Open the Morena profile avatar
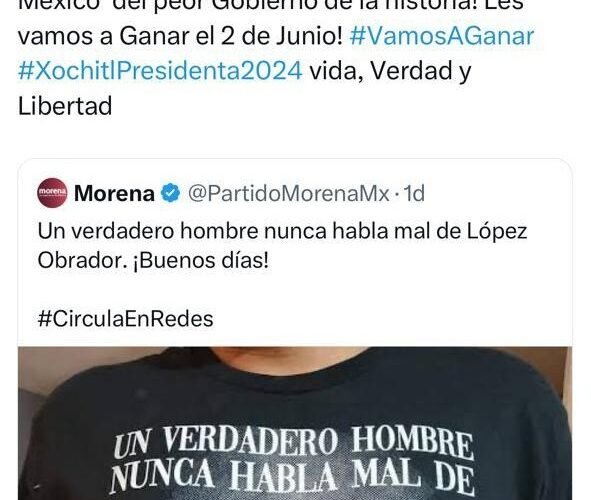 (x=52, y=193)
